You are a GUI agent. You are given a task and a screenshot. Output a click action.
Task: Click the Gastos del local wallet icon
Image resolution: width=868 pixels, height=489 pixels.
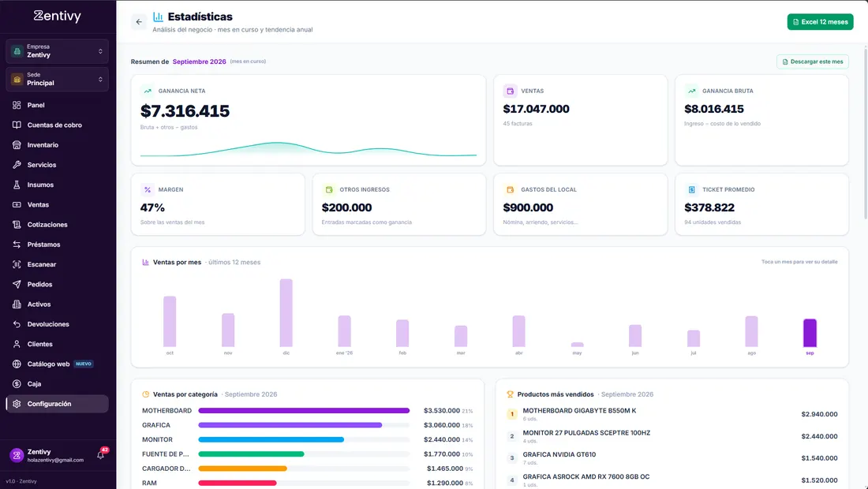pos(510,190)
